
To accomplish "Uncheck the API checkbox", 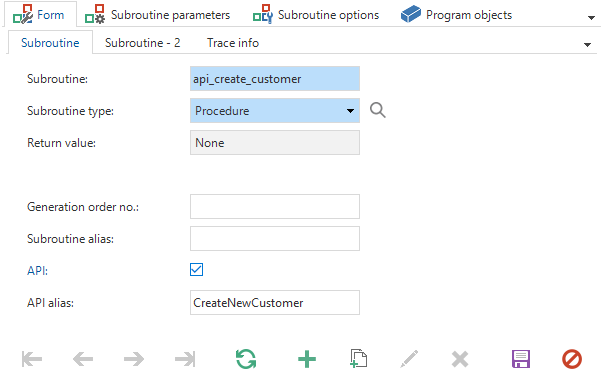I will tap(196, 269).
